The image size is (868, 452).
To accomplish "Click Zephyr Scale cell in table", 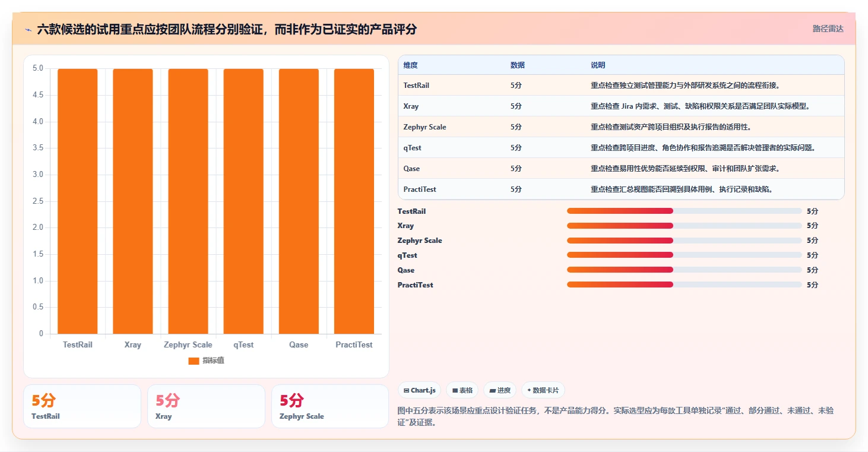I will click(x=425, y=127).
